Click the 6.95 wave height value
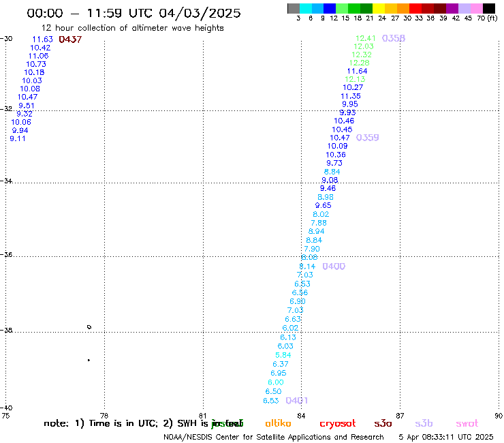Screen dimensions: 504x443 tap(279, 373)
